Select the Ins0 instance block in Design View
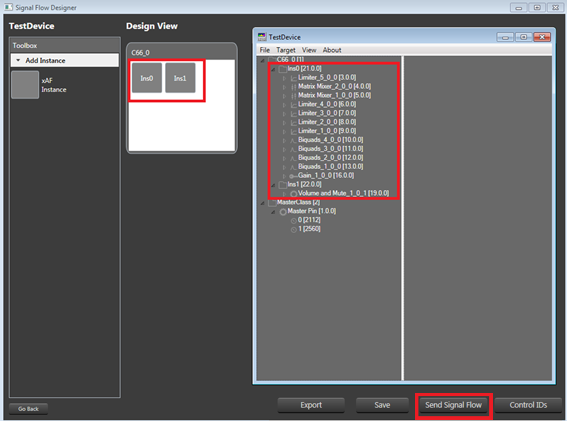569x421 pixels. [x=147, y=78]
